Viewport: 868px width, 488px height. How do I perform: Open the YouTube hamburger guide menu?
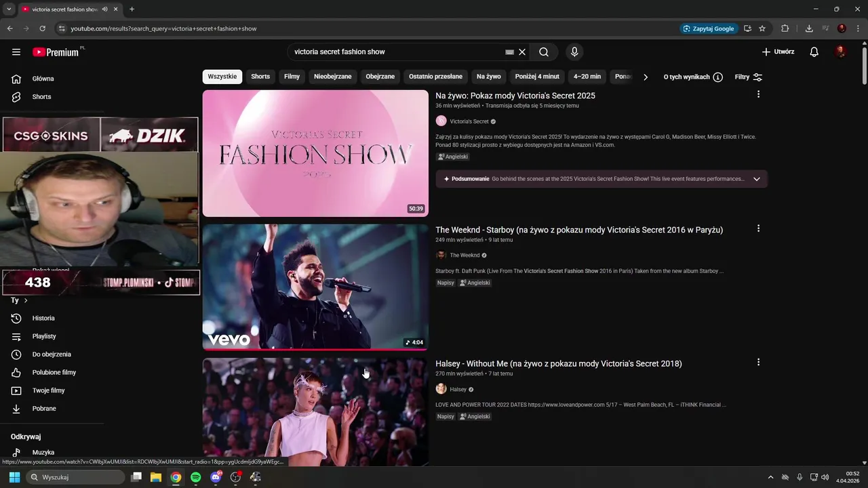[x=16, y=52]
